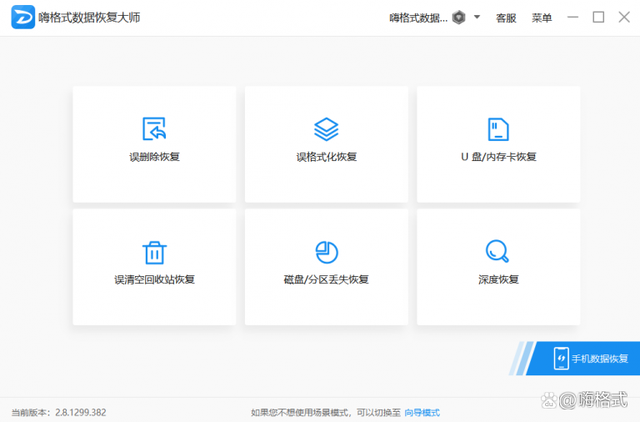Click the 误清空回收站恢复 label
Image resolution: width=640 pixels, height=422 pixels.
[154, 280]
